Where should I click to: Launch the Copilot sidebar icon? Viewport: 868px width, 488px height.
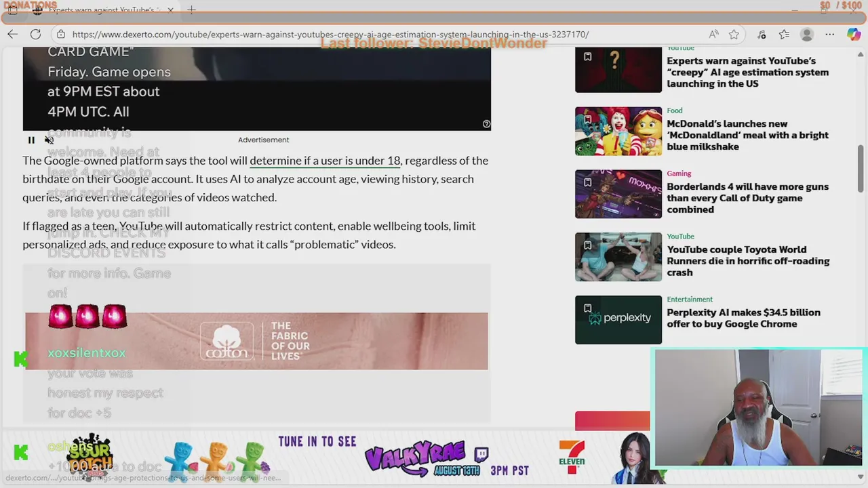[853, 34]
